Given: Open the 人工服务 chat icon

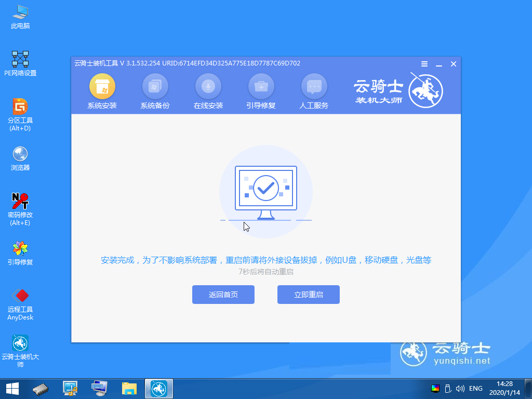Looking at the screenshot, I should 314,87.
